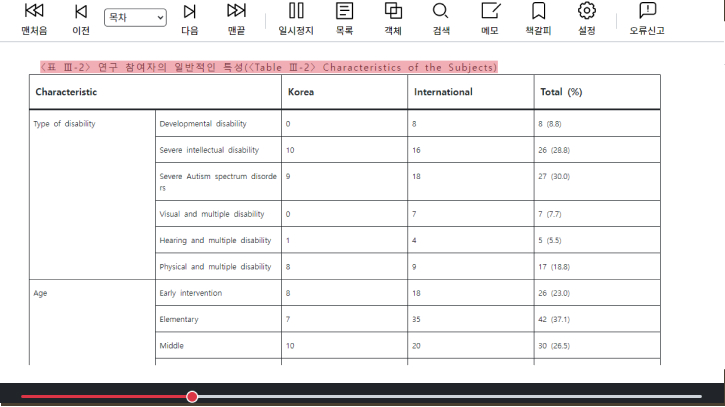The image size is (725, 407).
Task: Advance to the next section (다음)
Action: point(189,19)
